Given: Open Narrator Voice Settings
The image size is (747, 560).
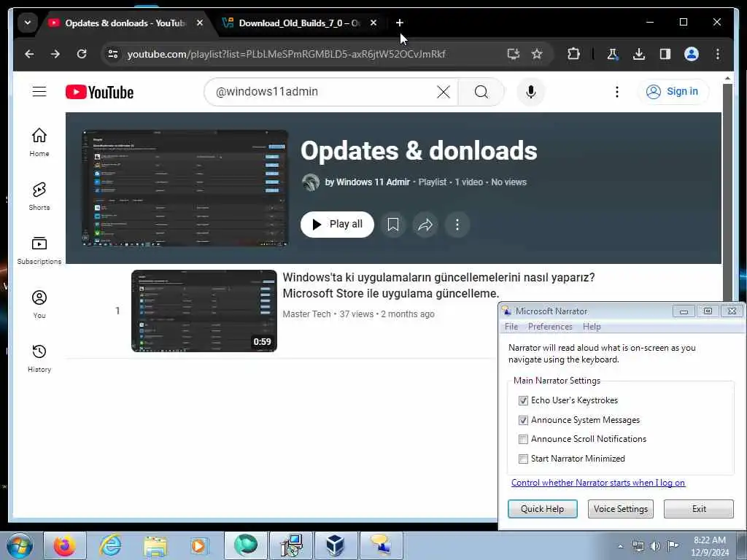Looking at the screenshot, I should [620, 508].
